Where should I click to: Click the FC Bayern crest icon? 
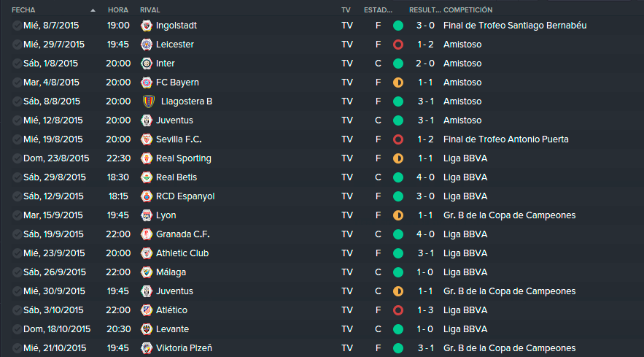pos(146,82)
